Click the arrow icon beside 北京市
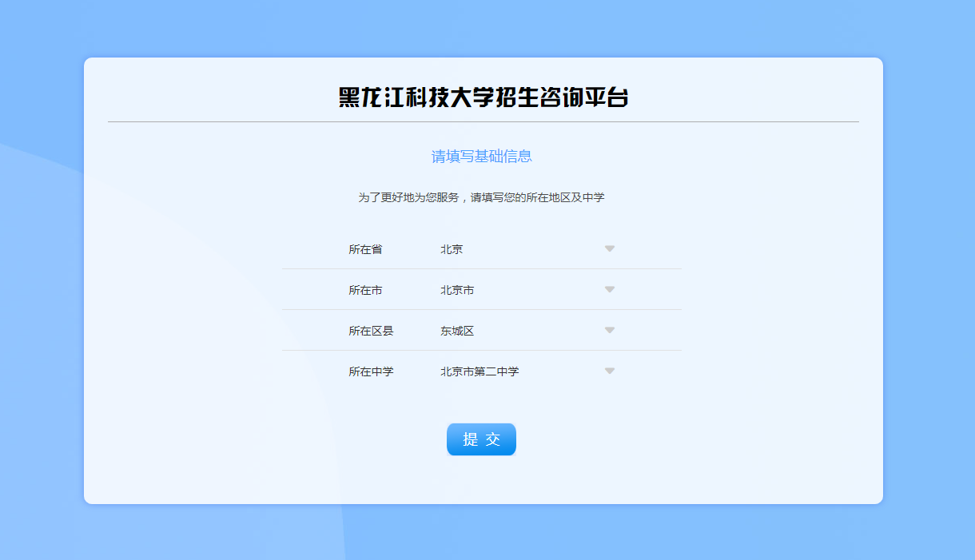Screen dimensions: 975x560 click(609, 289)
